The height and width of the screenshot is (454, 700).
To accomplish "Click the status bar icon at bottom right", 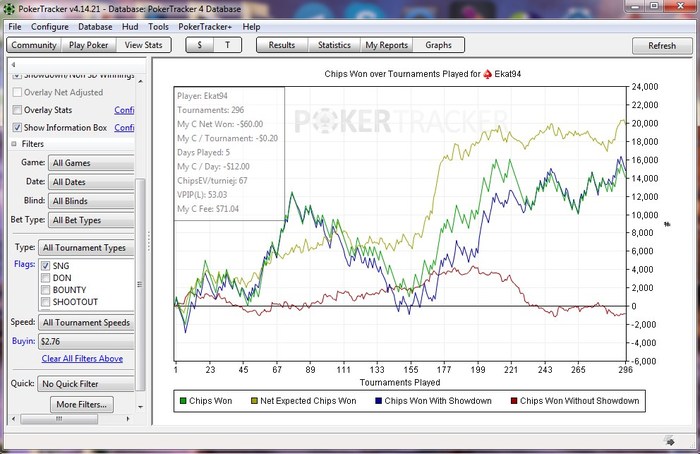I will (x=669, y=442).
